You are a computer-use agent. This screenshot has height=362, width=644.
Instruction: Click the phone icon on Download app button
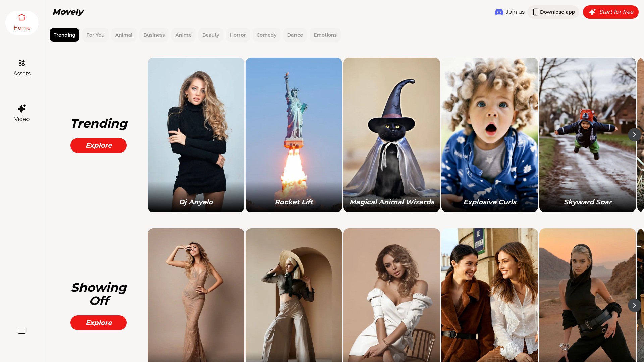point(535,12)
